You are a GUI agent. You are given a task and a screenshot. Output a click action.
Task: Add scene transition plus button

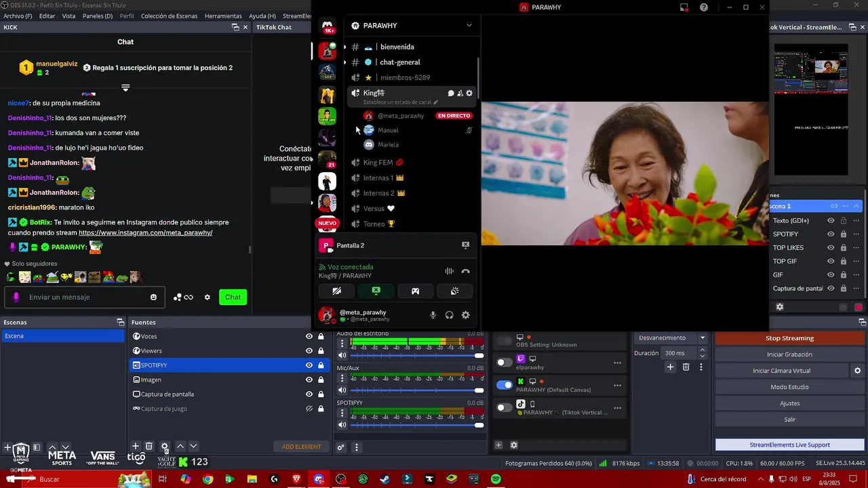coord(670,367)
